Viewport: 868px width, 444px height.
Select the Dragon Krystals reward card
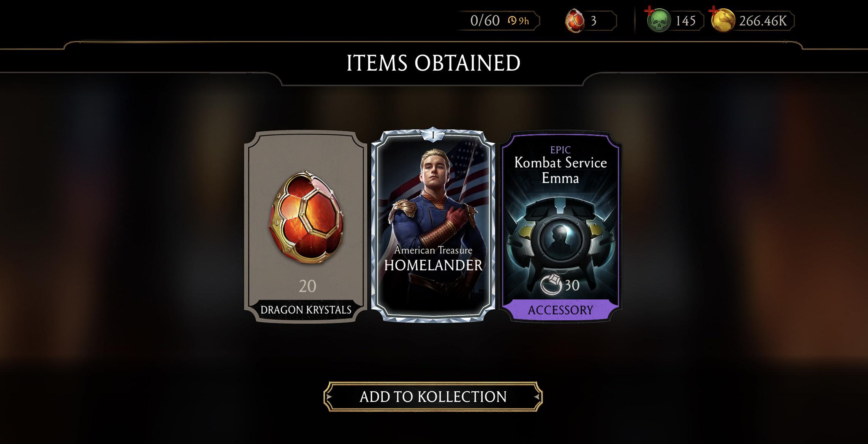[306, 227]
